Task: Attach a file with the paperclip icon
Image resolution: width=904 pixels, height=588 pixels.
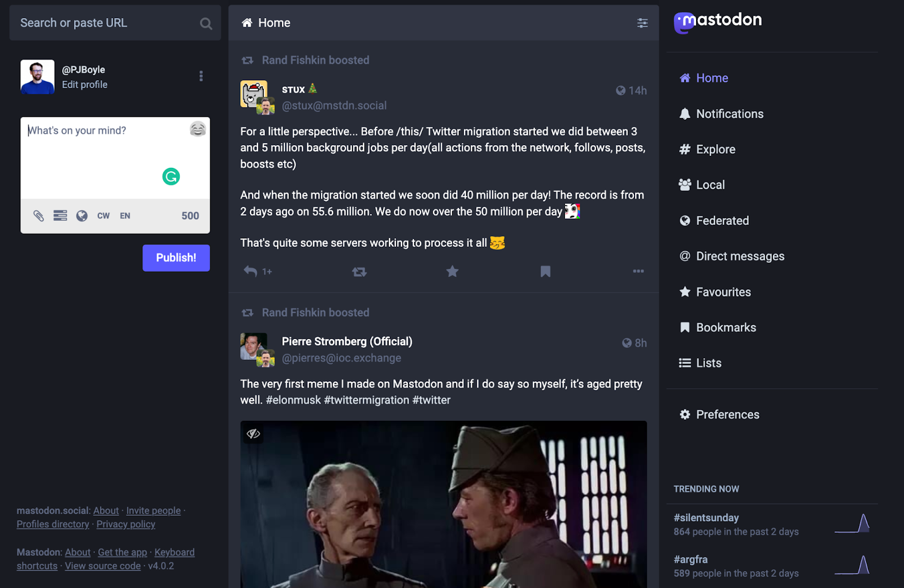Action: [38, 216]
